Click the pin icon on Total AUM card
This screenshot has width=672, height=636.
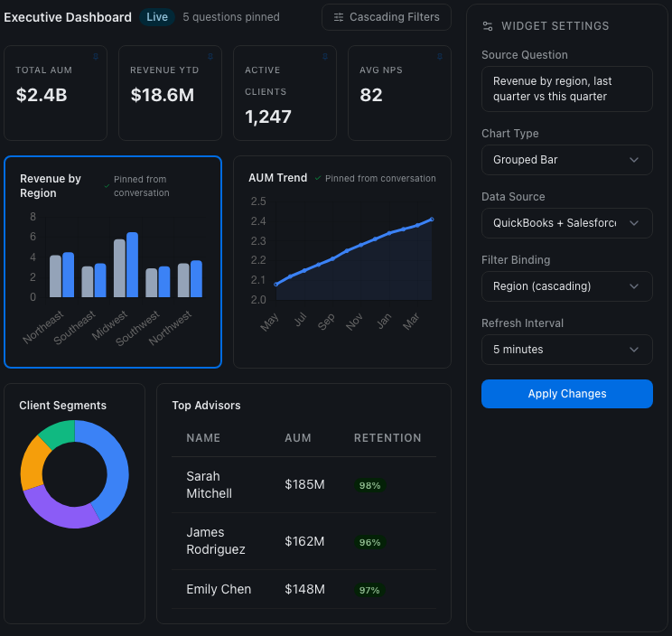pos(97,57)
